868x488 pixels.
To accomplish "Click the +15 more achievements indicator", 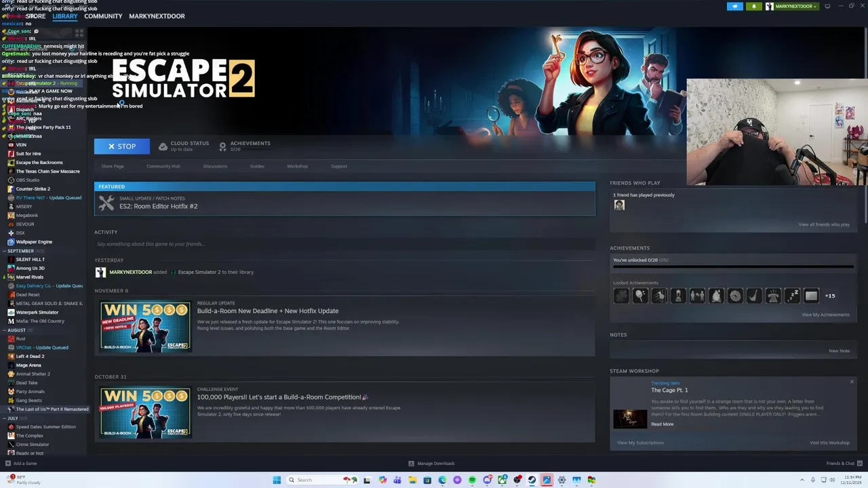I will [x=830, y=296].
